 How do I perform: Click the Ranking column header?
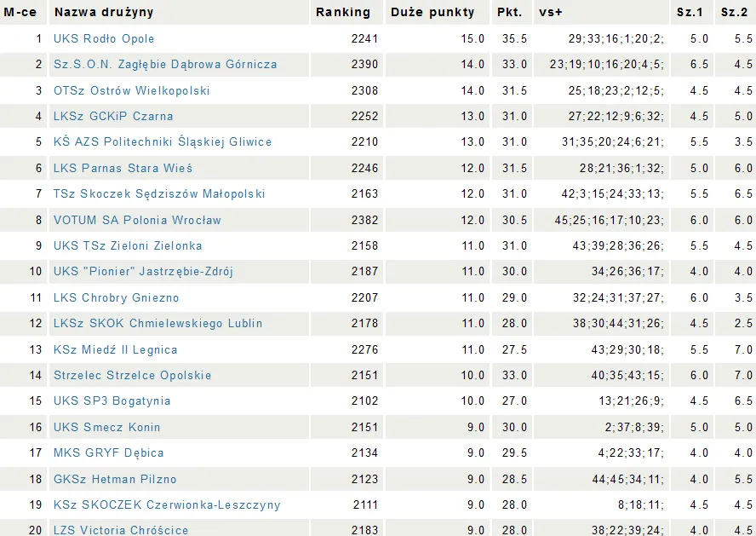point(343,12)
